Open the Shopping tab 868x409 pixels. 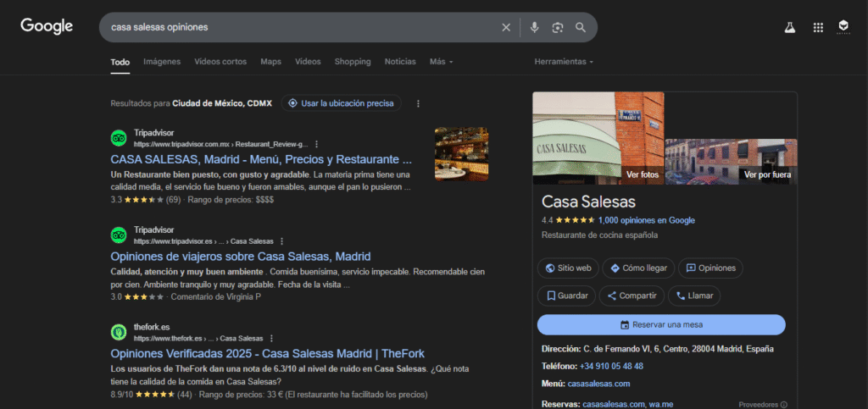click(353, 62)
